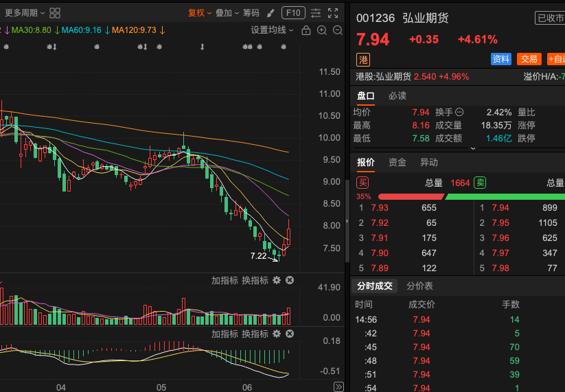The height and width of the screenshot is (392, 565).
Task: Click the 最高 value 8.16
Action: (421, 126)
